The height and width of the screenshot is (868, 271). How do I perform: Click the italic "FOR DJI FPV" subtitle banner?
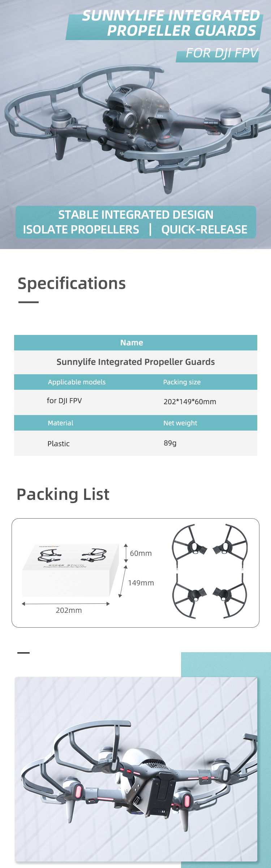coord(221,53)
